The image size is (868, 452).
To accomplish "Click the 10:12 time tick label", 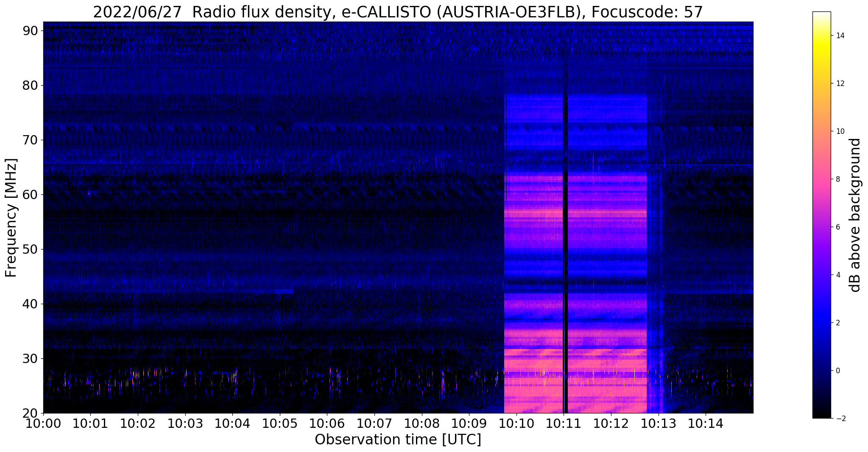I will (x=611, y=423).
